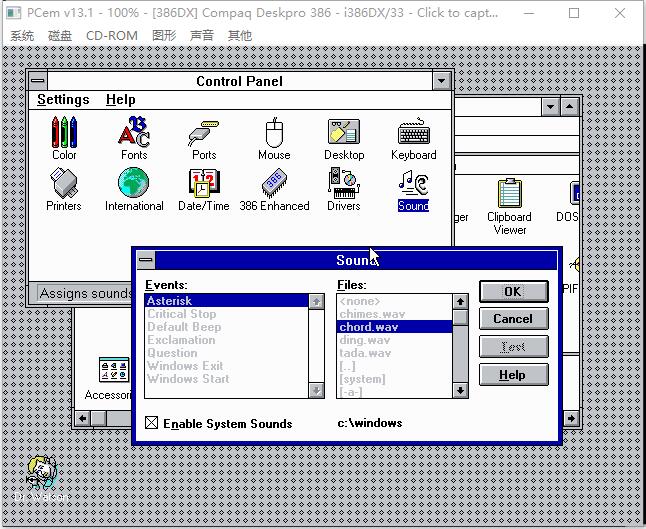Select the [-a-] drive entry
This screenshot has width=646, height=529.
click(x=394, y=391)
